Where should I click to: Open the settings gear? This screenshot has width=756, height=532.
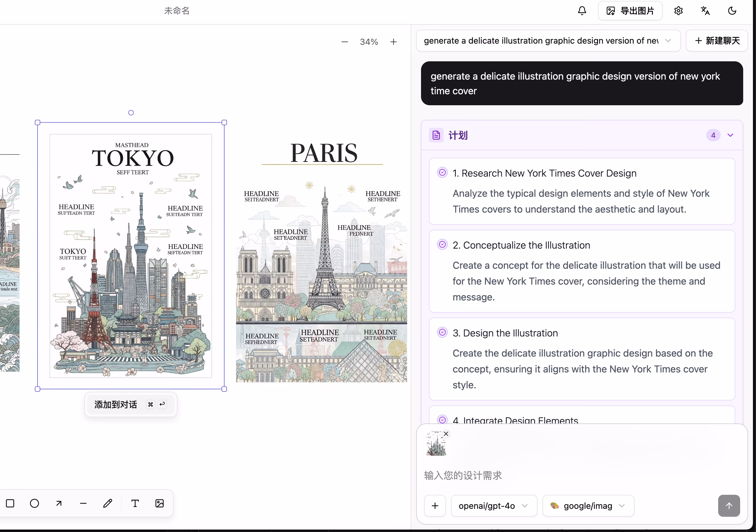point(678,11)
